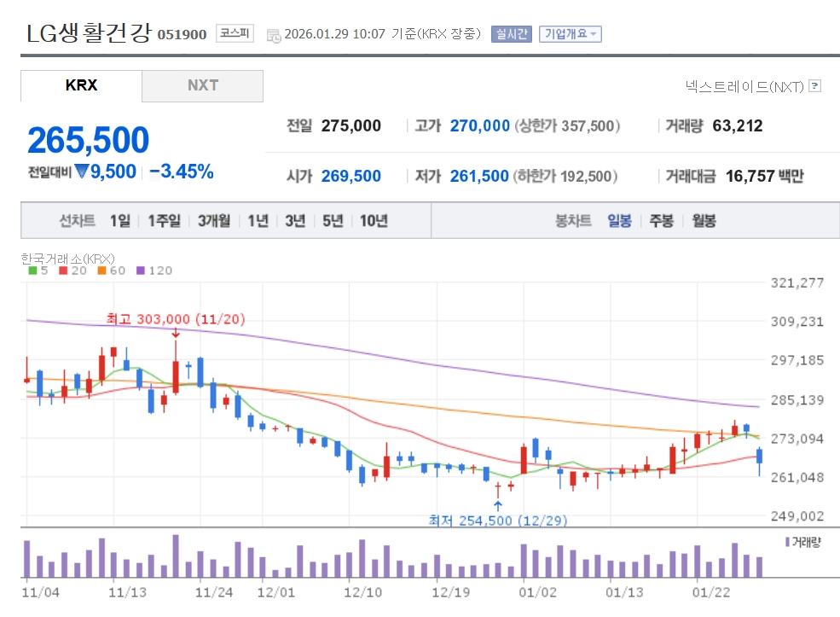Click the red 20-day moving average swatch
840x617 pixels.
[x=63, y=271]
